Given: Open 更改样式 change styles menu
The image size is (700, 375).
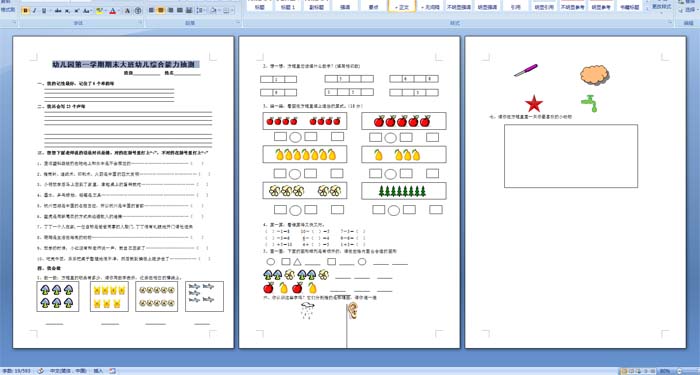Looking at the screenshot, I should tap(661, 6).
